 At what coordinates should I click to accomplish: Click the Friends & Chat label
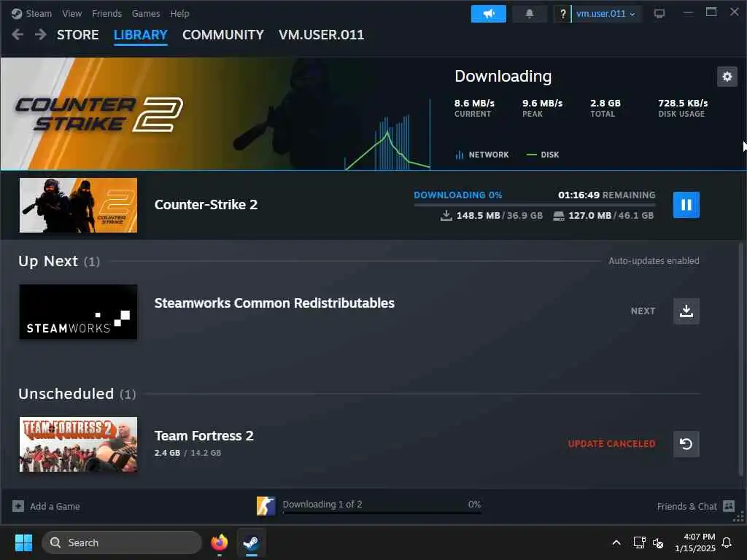(686, 506)
